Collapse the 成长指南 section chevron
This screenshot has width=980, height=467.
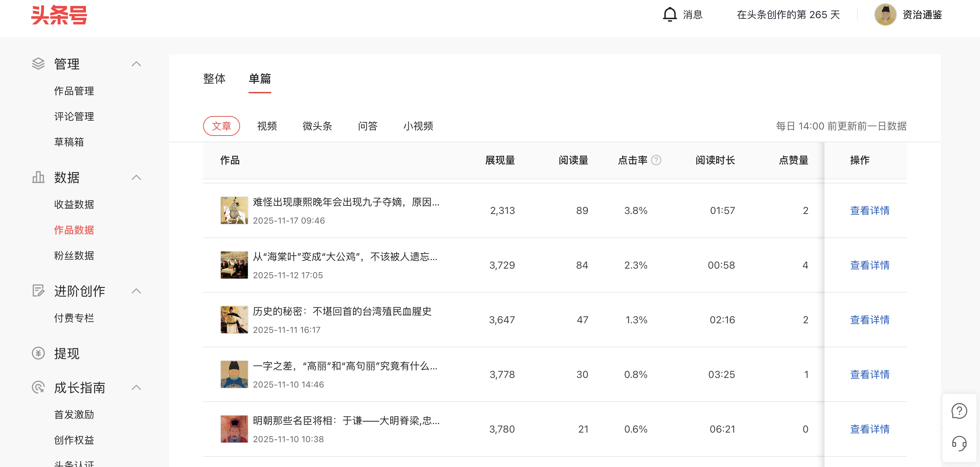136,388
